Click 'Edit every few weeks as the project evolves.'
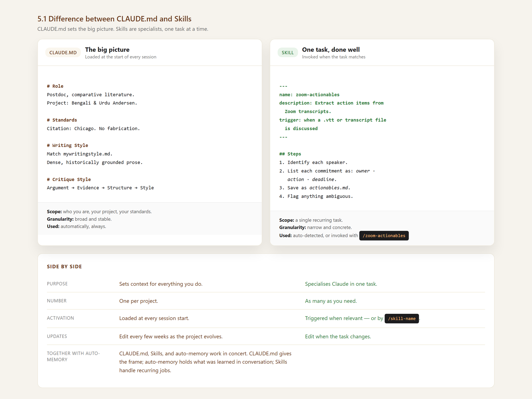 pyautogui.click(x=171, y=337)
